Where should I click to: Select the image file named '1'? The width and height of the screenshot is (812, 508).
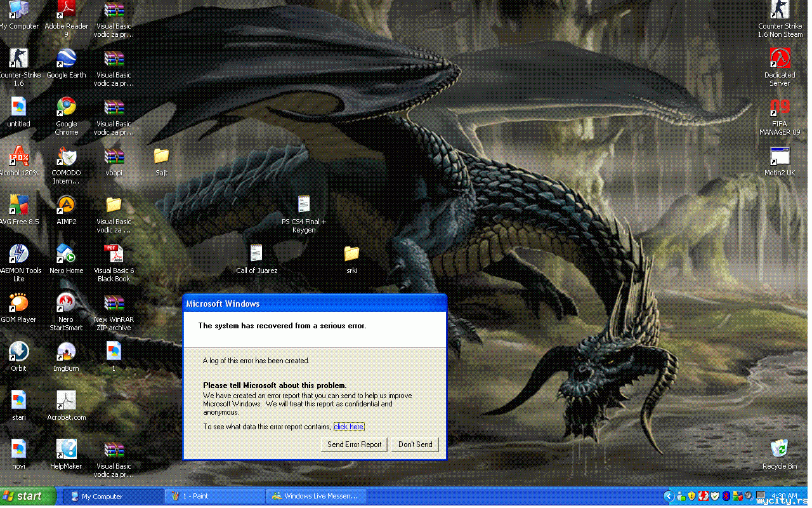[114, 357]
